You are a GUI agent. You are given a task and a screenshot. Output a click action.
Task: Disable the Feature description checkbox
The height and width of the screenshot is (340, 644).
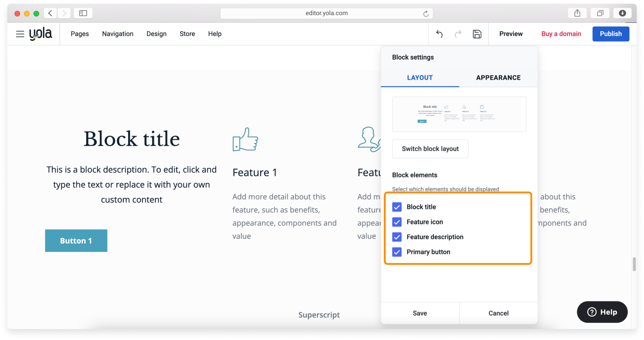[x=397, y=237]
